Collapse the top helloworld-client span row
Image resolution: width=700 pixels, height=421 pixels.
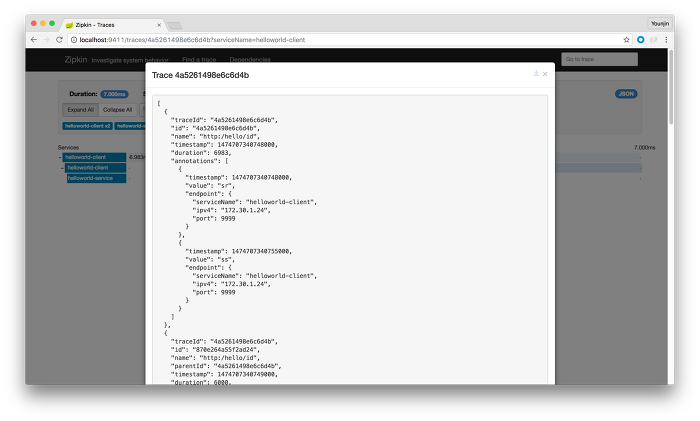pos(61,158)
